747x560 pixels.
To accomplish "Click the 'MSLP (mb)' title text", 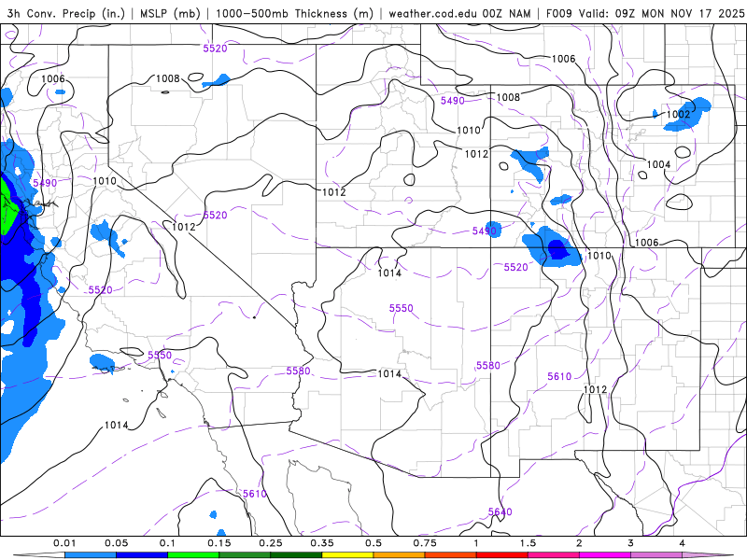I will [170, 13].
